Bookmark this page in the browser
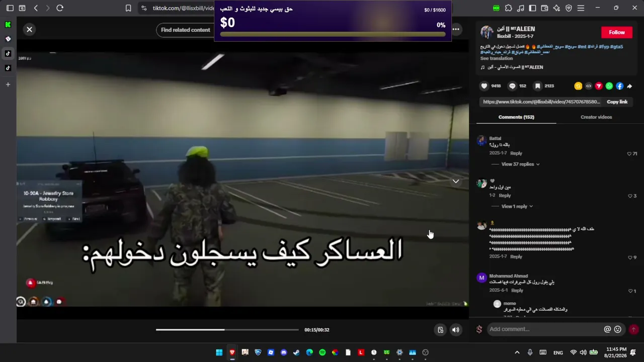 pos(128,8)
